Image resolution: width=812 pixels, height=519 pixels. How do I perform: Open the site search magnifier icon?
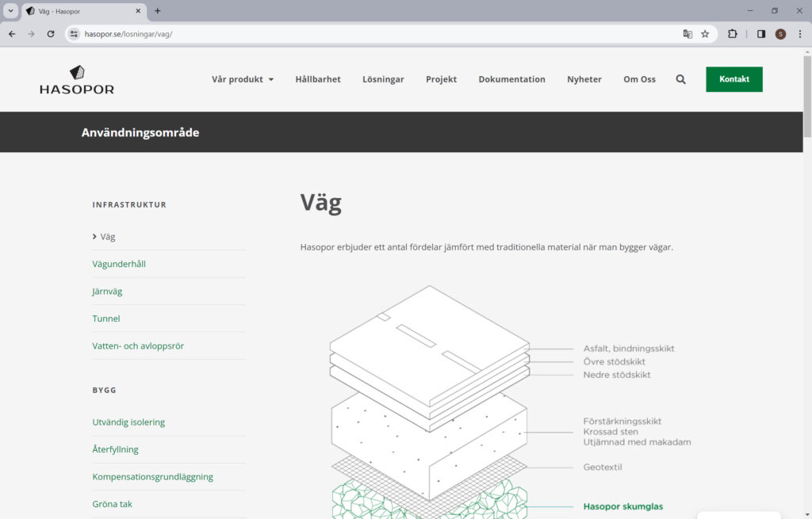680,79
